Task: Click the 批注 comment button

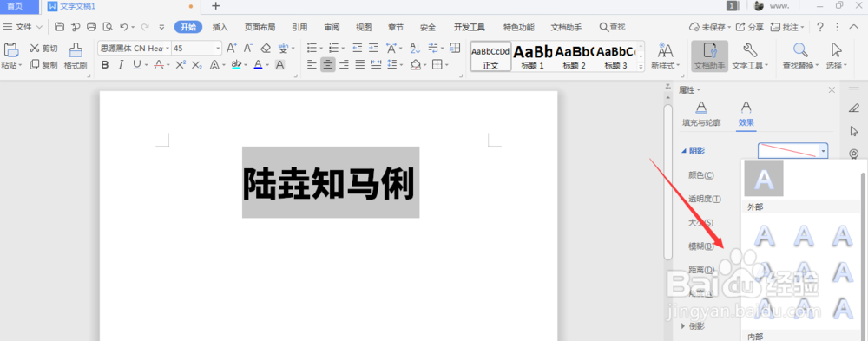Action: point(786,27)
